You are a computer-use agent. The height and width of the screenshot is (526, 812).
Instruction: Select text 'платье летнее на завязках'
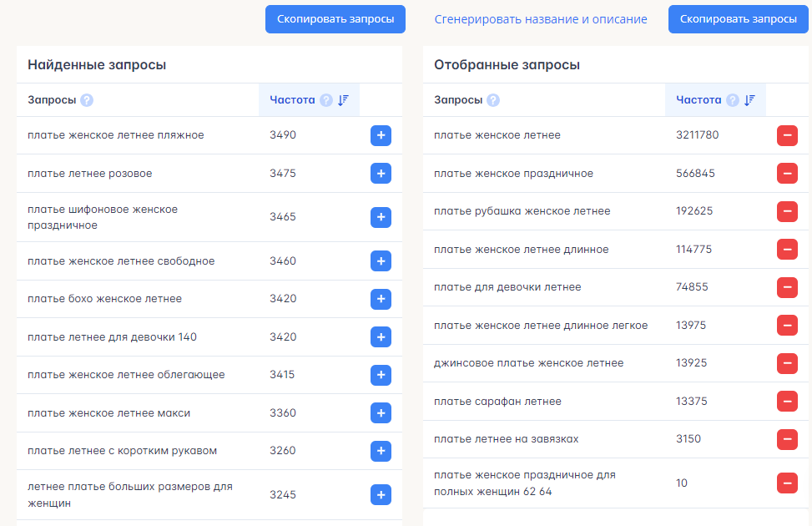(x=507, y=439)
